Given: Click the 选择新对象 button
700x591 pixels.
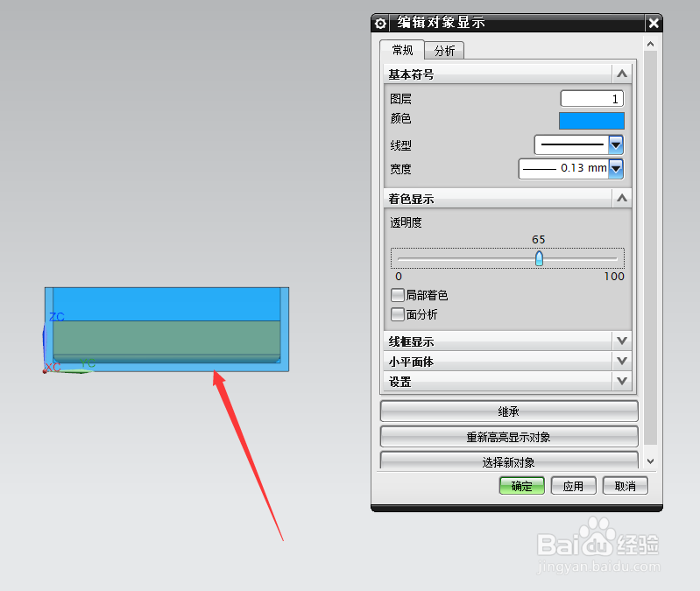Looking at the screenshot, I should [509, 461].
